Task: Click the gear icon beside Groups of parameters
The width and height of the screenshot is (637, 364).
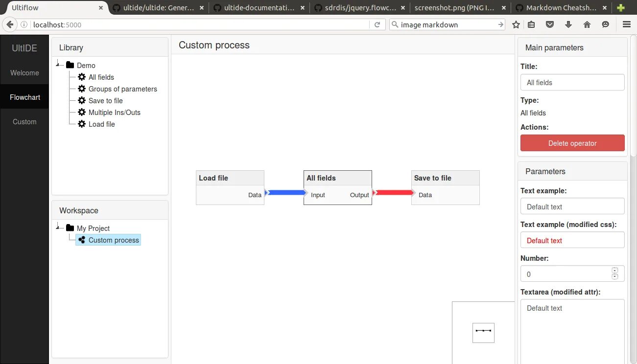Action: pos(82,89)
